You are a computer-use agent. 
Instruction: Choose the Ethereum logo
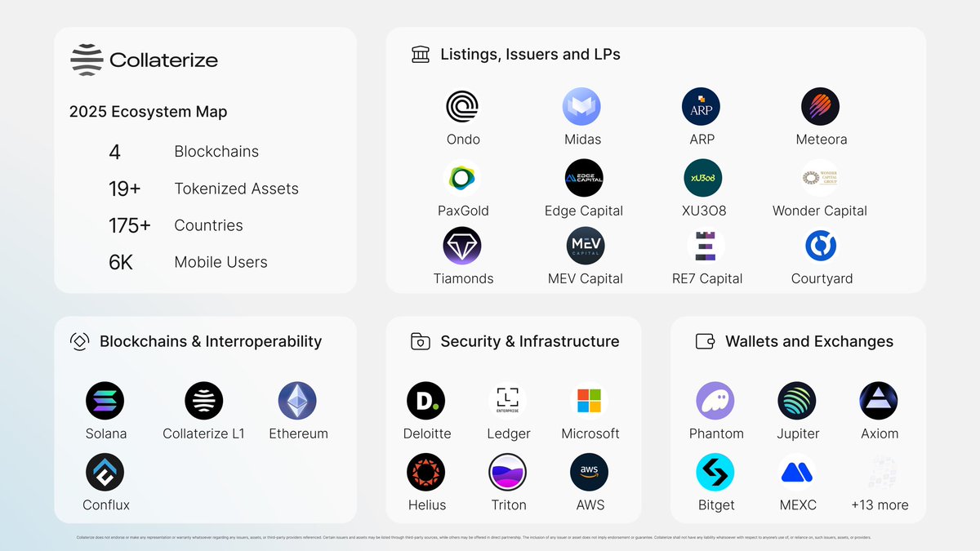(297, 401)
